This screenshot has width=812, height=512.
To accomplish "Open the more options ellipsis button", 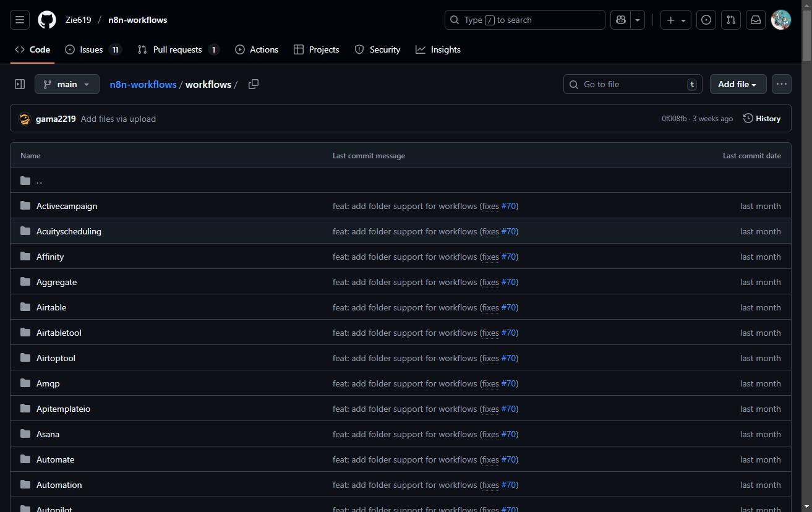I will (782, 84).
